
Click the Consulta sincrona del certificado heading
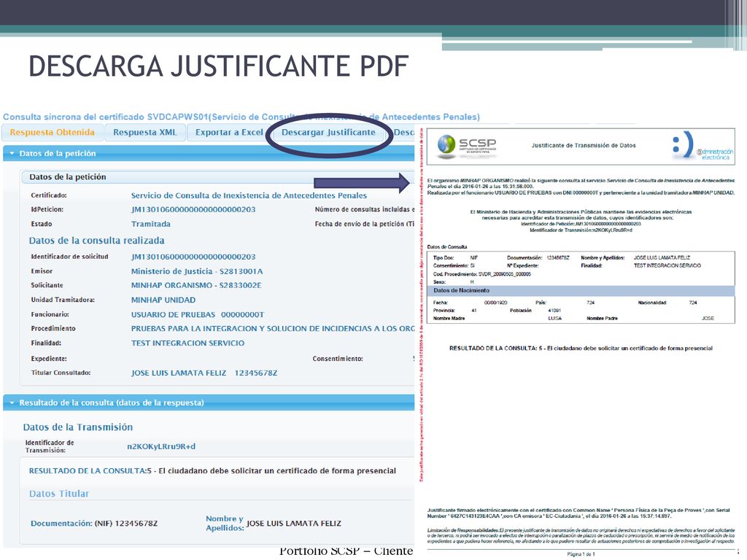pyautogui.click(x=241, y=117)
